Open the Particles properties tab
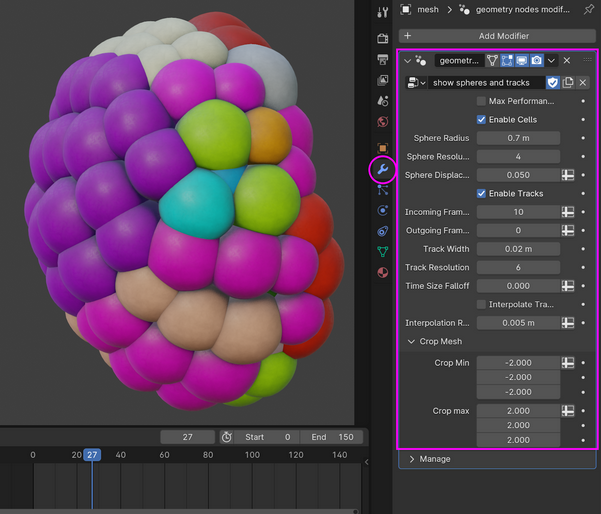Screen dimensions: 601x514 coord(383,190)
